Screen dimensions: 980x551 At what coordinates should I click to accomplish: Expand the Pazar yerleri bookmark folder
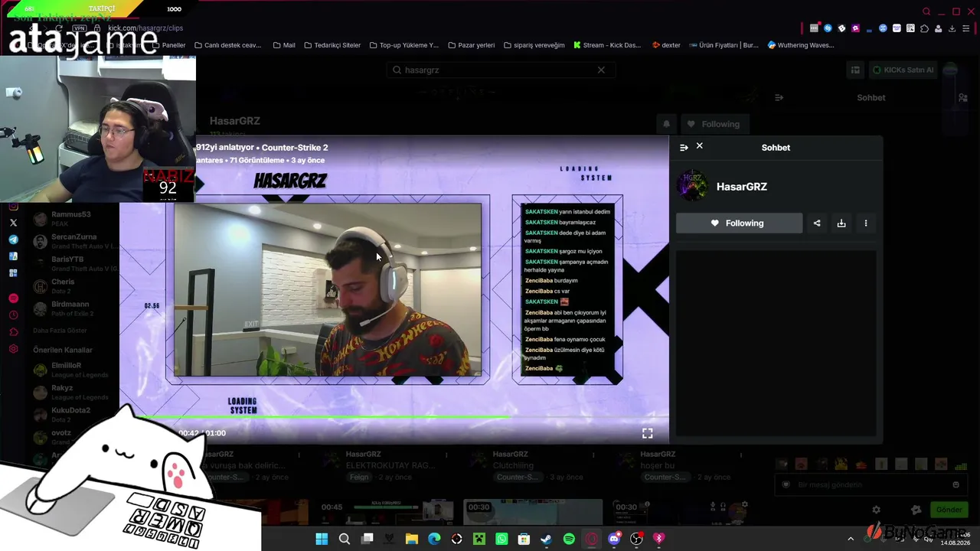coord(471,45)
